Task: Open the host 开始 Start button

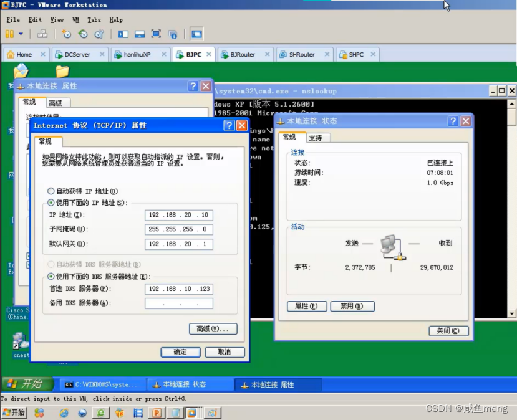Action: 14,413
